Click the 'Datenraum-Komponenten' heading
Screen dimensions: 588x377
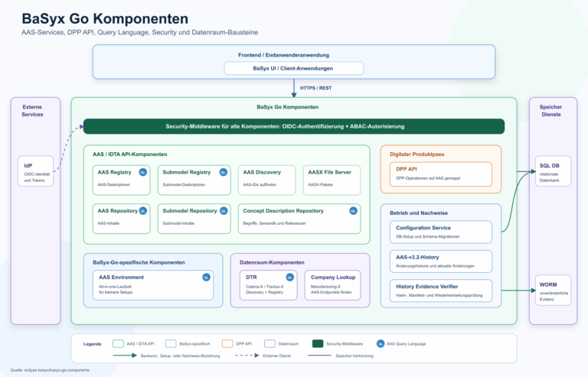coord(272,262)
